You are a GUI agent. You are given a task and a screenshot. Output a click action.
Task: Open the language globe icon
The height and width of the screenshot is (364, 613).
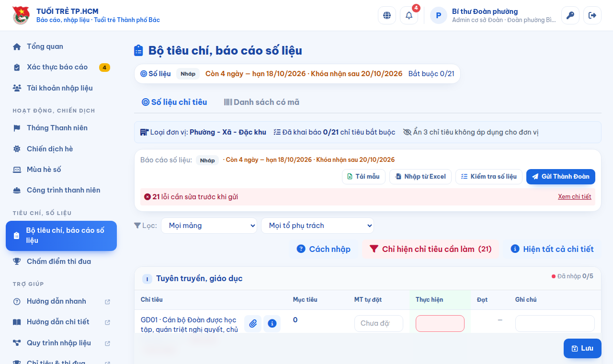[x=387, y=15]
